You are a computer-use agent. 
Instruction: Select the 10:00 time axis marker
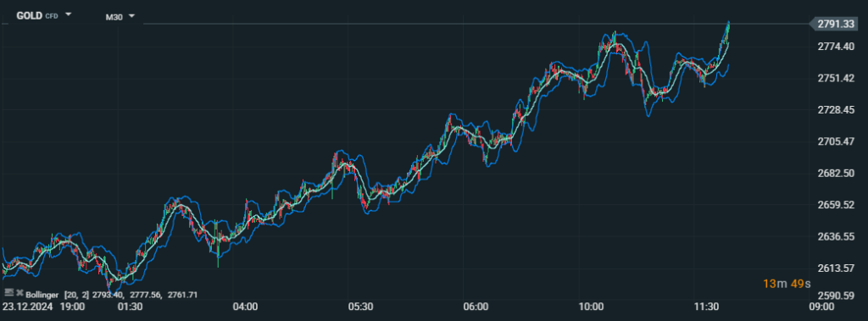(591, 306)
